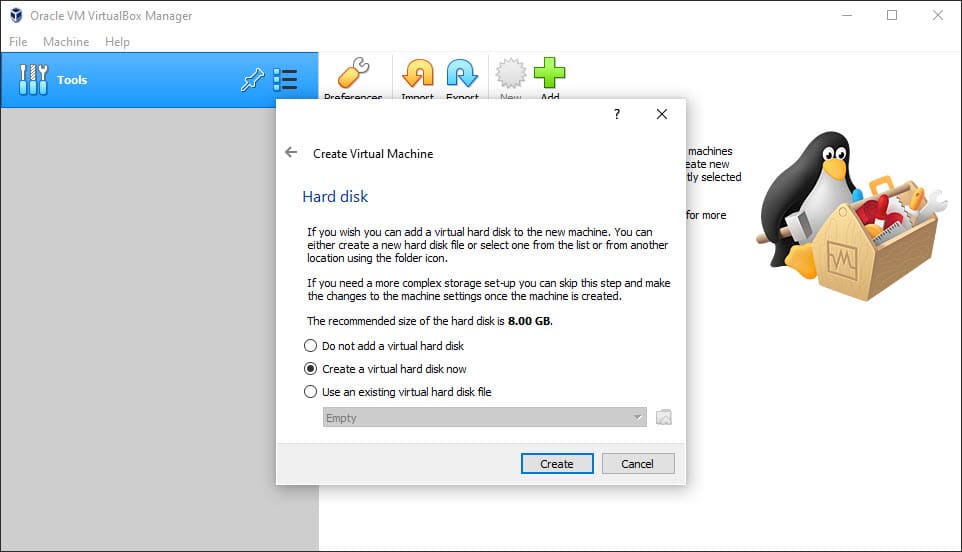
Task: Minimize the VirtualBox Manager window
Action: coord(847,15)
